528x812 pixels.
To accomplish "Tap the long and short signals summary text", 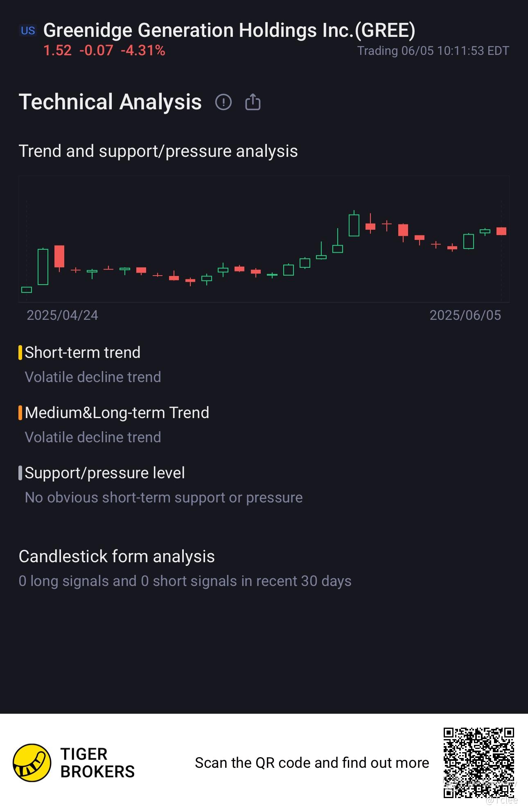I will [185, 581].
